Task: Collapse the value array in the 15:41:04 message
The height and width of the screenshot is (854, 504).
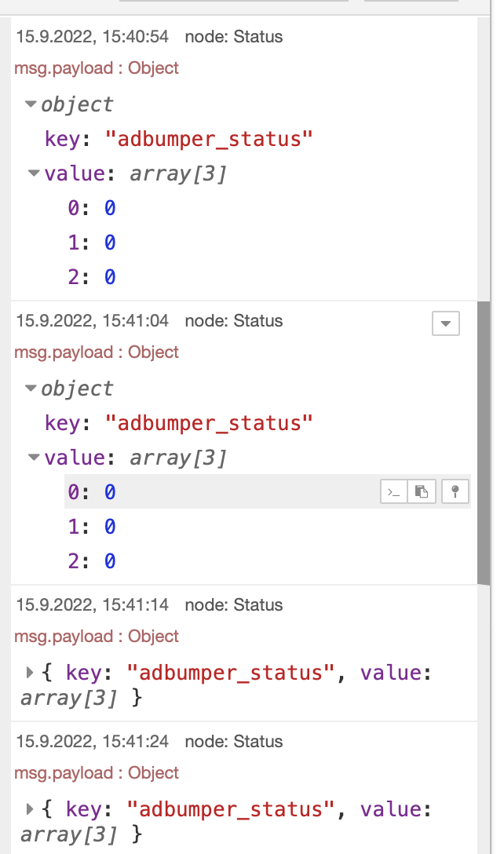Action: pyautogui.click(x=34, y=457)
